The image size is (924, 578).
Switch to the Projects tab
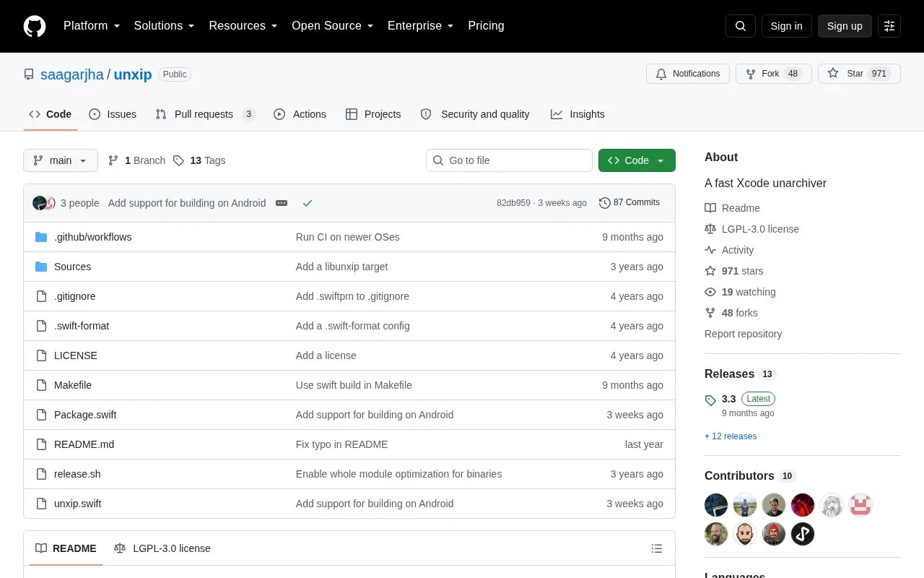click(x=373, y=114)
